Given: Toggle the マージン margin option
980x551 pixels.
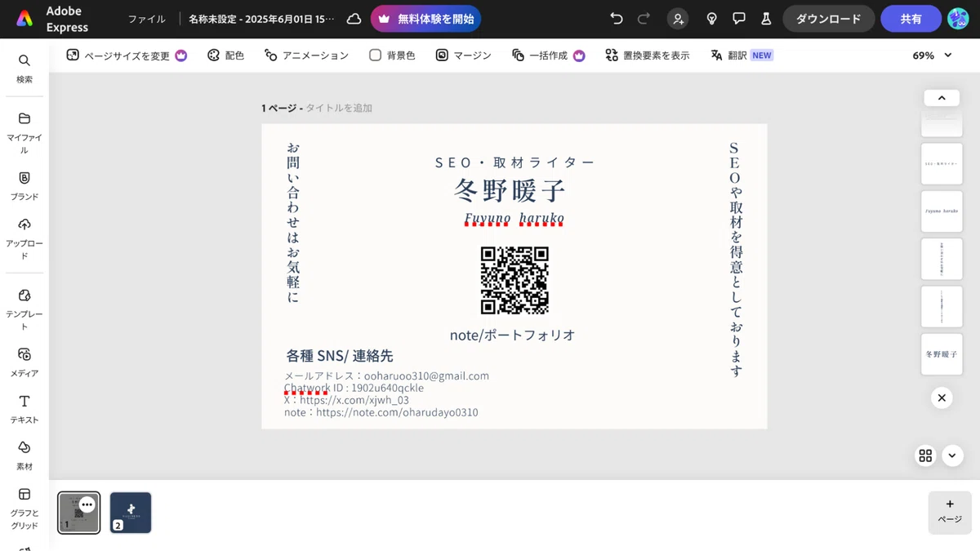Looking at the screenshot, I should (463, 56).
